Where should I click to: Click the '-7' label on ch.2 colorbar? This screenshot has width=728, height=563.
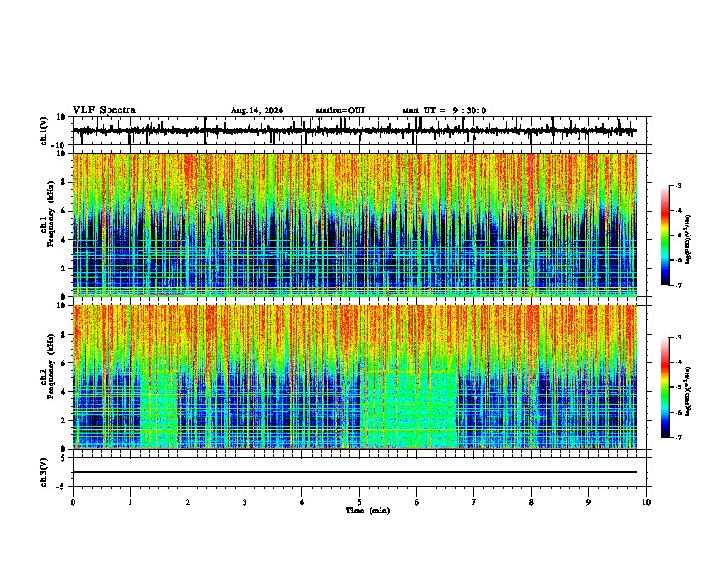tap(677, 438)
